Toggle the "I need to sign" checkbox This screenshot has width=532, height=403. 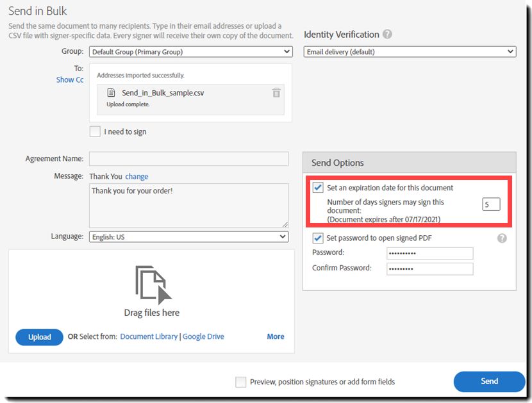coord(95,132)
